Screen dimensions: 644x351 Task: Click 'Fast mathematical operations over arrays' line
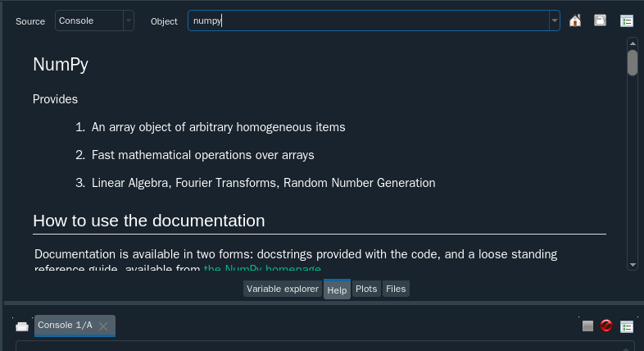[203, 155]
